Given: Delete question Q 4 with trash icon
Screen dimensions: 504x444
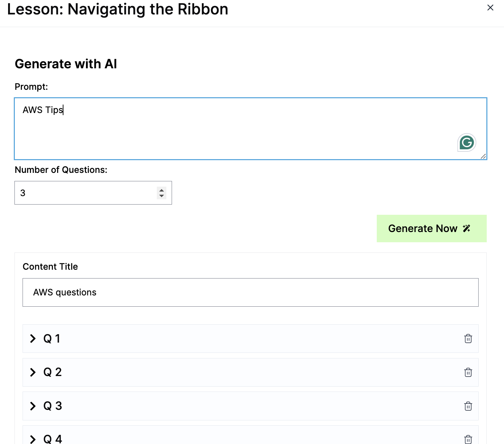Looking at the screenshot, I should click(468, 439).
